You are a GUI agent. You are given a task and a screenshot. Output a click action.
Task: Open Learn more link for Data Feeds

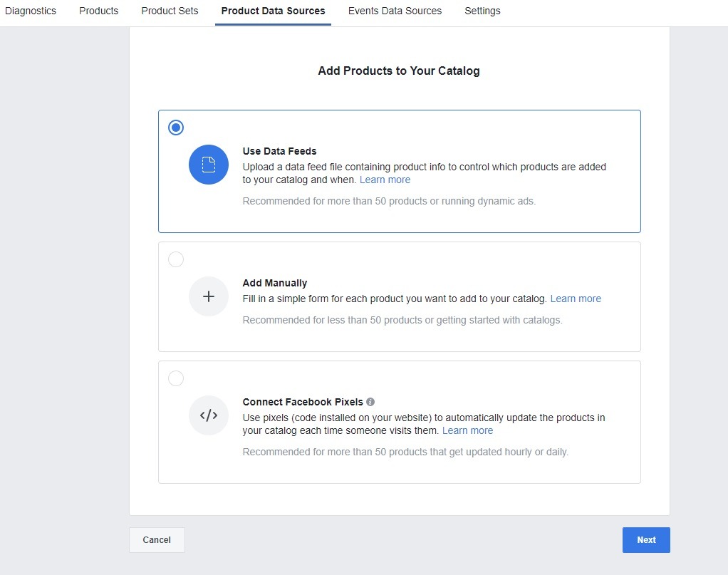pyautogui.click(x=385, y=180)
